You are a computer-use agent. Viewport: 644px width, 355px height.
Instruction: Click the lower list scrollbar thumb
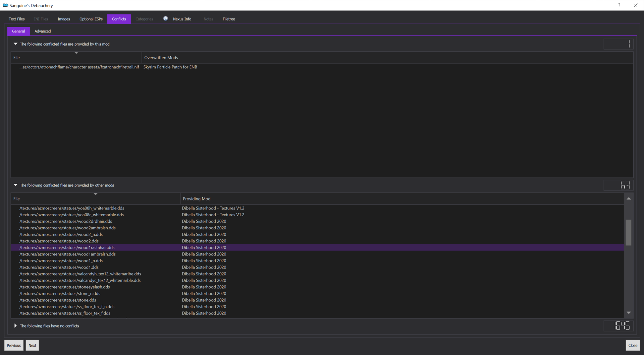629,233
